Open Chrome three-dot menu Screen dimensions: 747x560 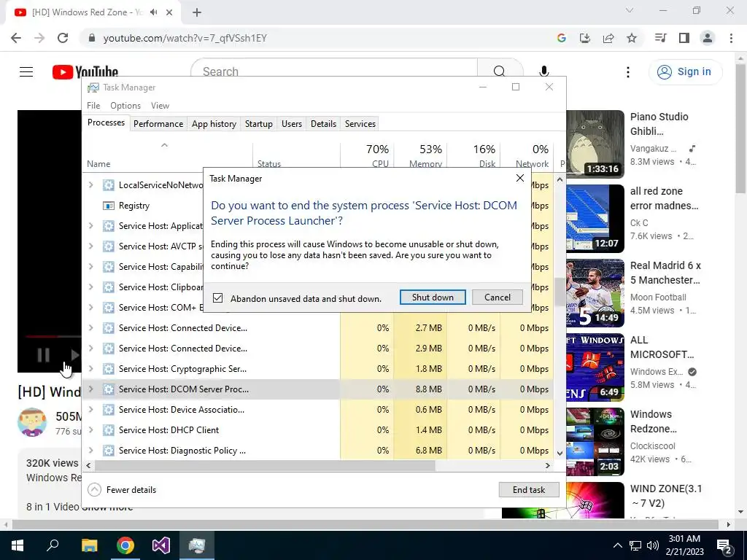[731, 38]
